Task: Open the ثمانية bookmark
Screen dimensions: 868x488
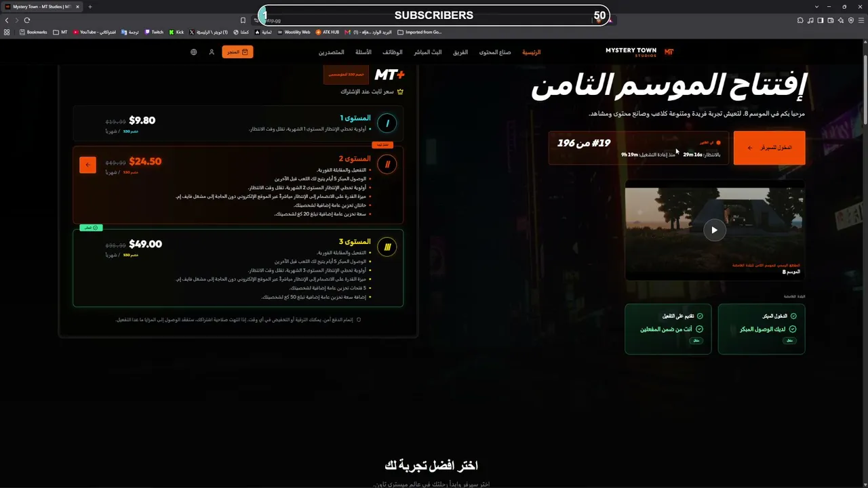Action: coord(262,32)
